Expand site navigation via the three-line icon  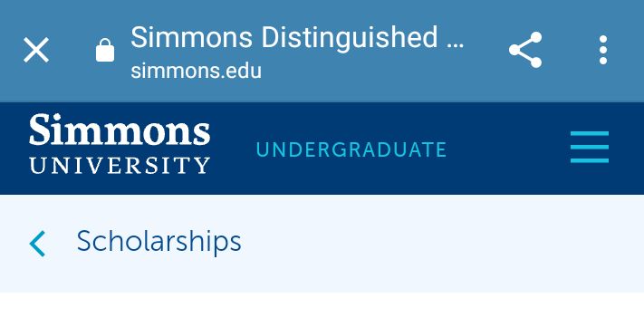[x=590, y=147]
